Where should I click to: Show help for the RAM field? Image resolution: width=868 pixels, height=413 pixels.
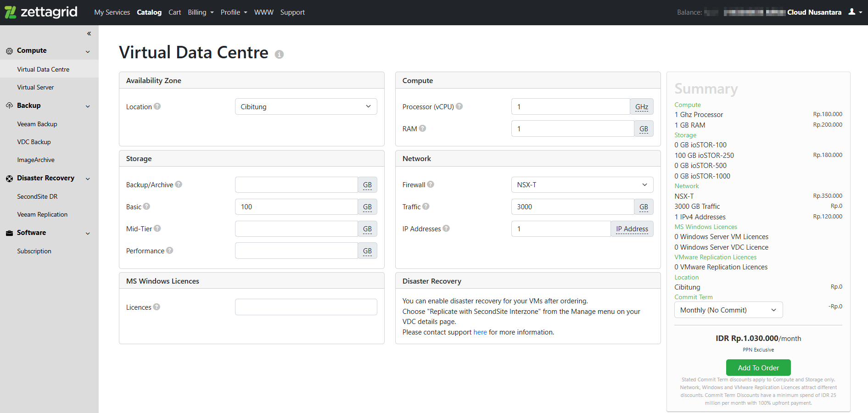tap(422, 128)
